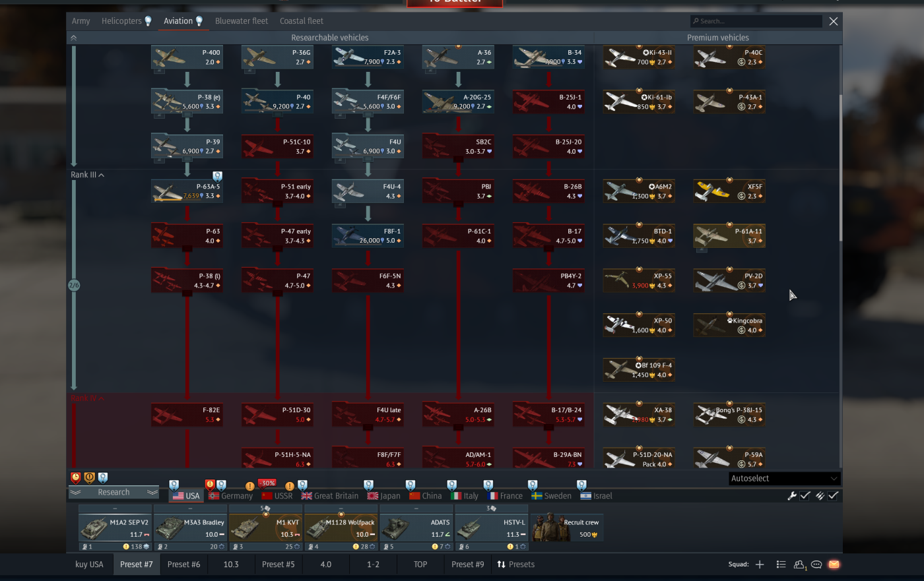Switch to the TOP preset
This screenshot has width=924, height=581.
coord(420,565)
